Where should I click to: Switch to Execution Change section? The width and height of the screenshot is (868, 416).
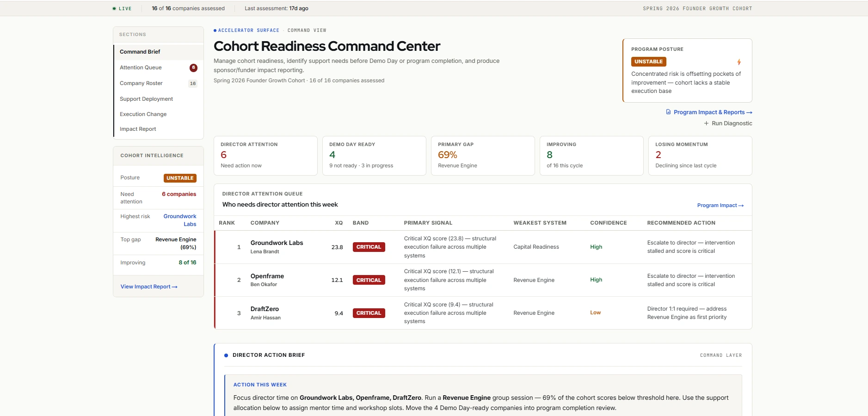(x=159, y=114)
